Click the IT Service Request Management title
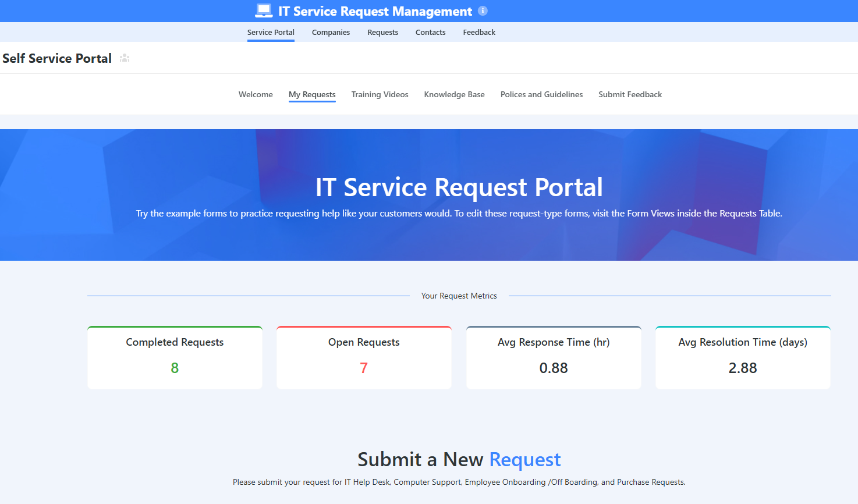 [x=375, y=11]
